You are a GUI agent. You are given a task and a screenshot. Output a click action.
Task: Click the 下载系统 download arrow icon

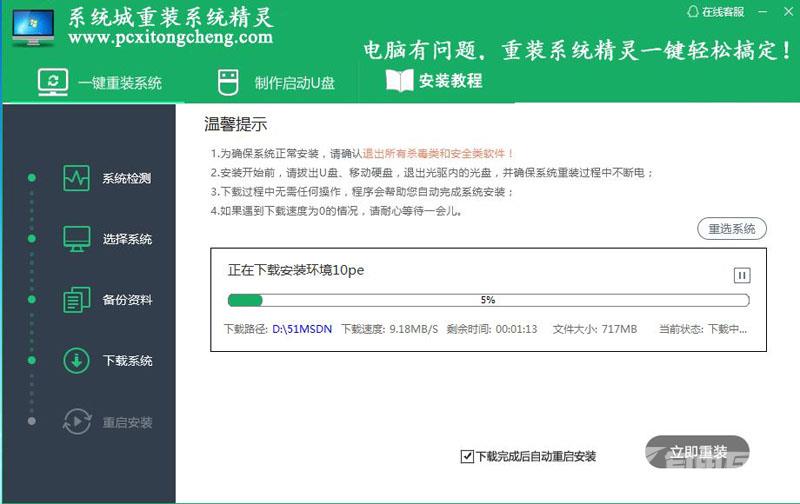[x=77, y=360]
